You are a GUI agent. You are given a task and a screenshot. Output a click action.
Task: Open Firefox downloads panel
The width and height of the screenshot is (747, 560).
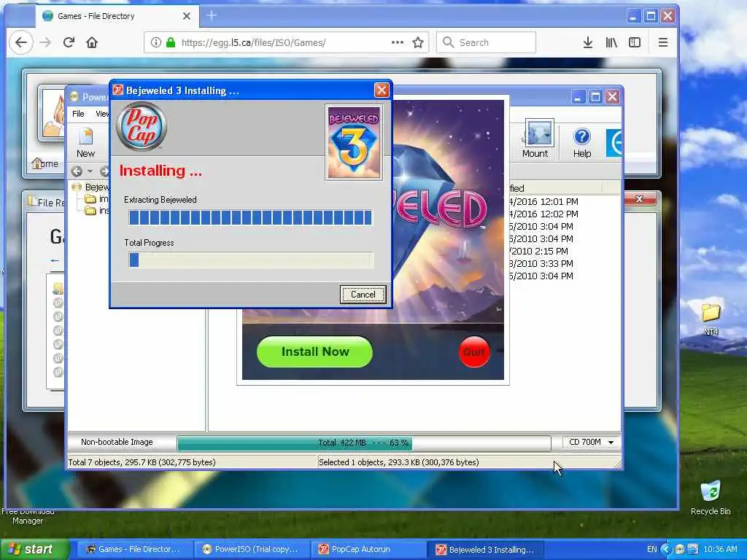click(588, 42)
